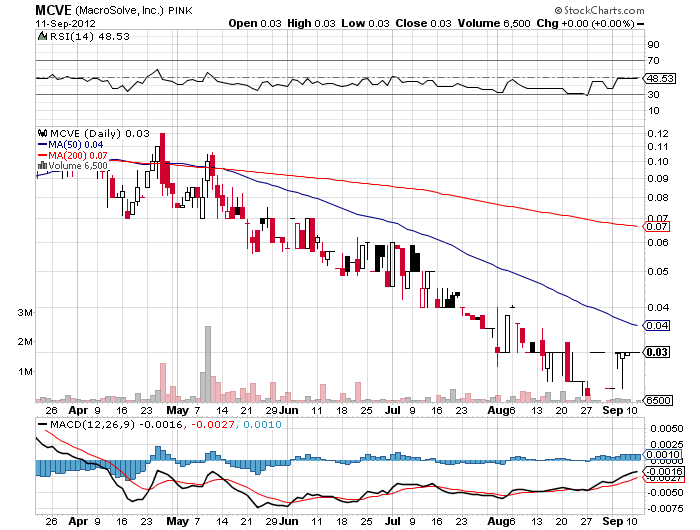Click the MCVE (Daily) 0.03 legend label

tap(100, 133)
